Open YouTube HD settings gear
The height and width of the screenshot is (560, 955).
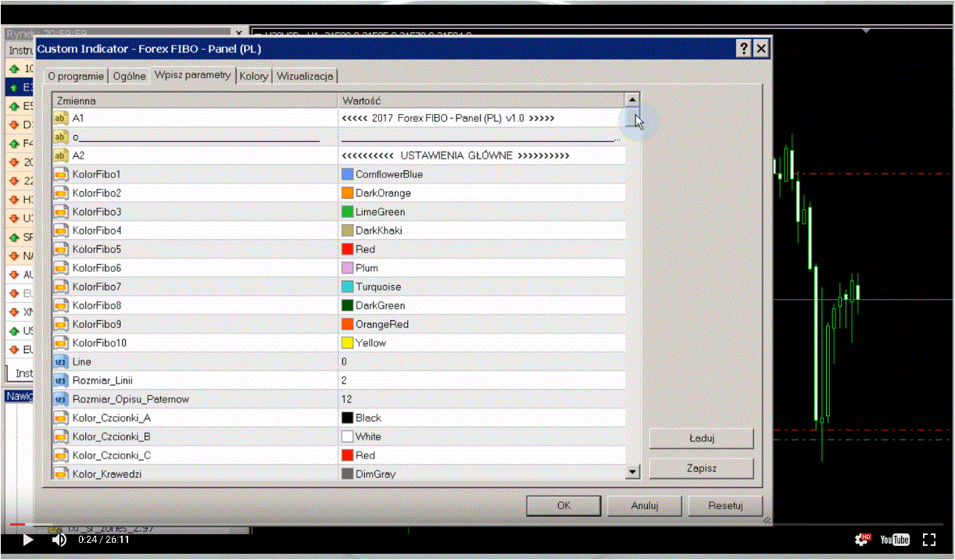863,539
